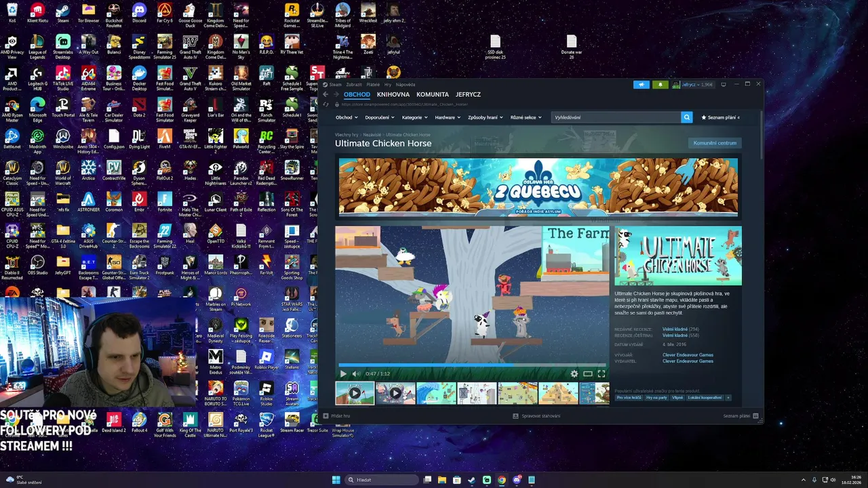Mute the trailer volume icon
This screenshot has height=488, width=868.
tap(356, 373)
